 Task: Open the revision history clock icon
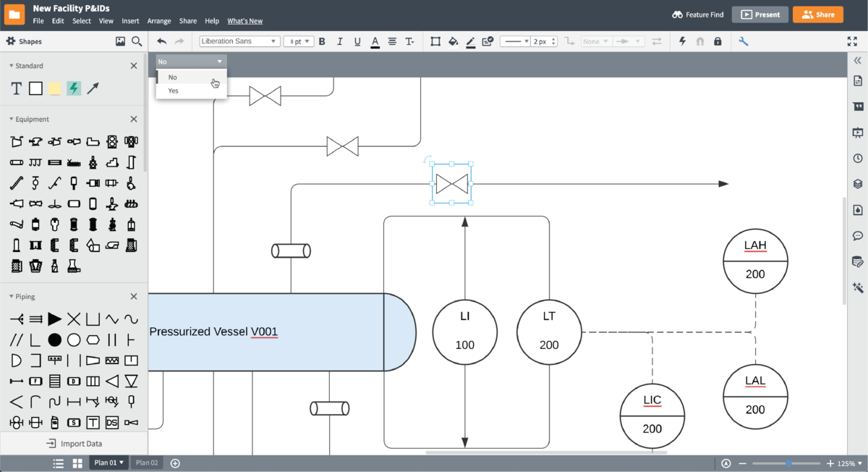pyautogui.click(x=858, y=159)
